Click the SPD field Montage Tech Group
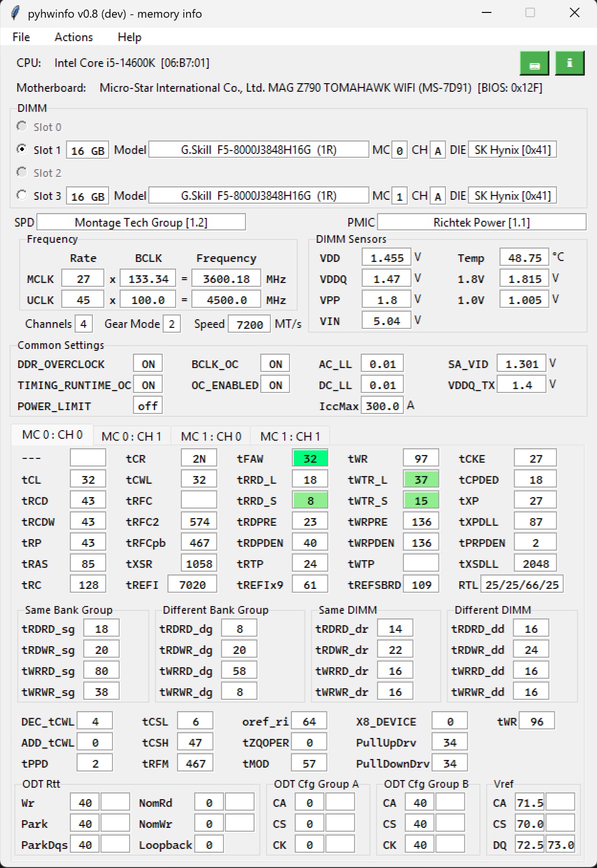Screen dimensions: 597x868 141,223
